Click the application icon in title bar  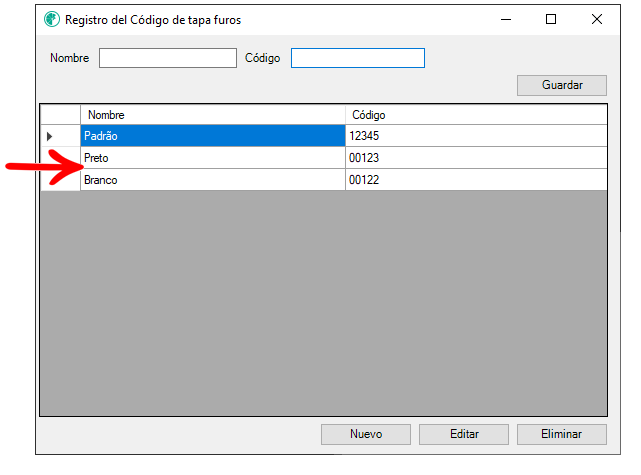tap(52, 19)
